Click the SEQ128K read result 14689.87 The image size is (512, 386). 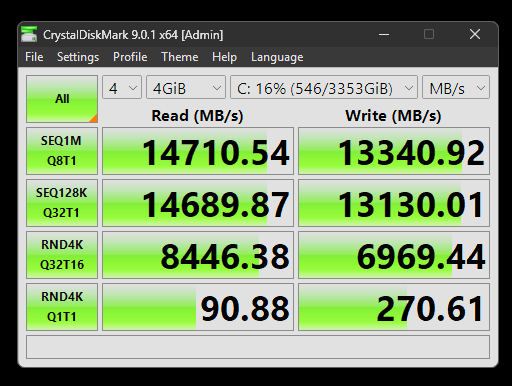click(198, 203)
